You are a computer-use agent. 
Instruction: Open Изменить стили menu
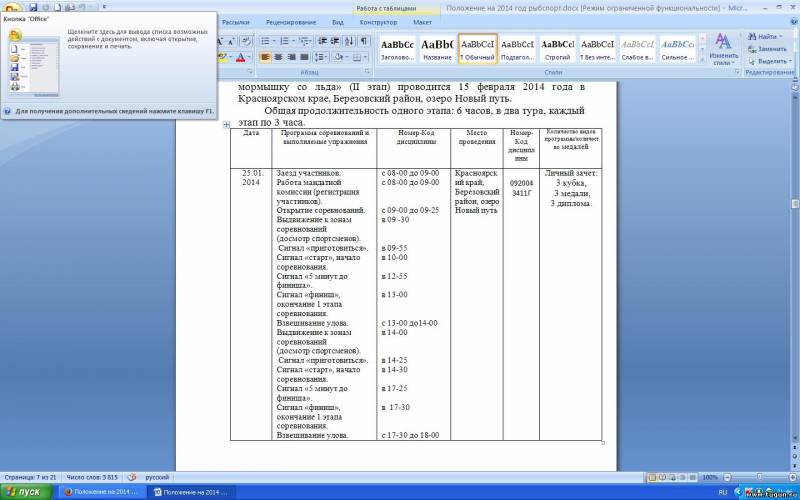[x=723, y=49]
